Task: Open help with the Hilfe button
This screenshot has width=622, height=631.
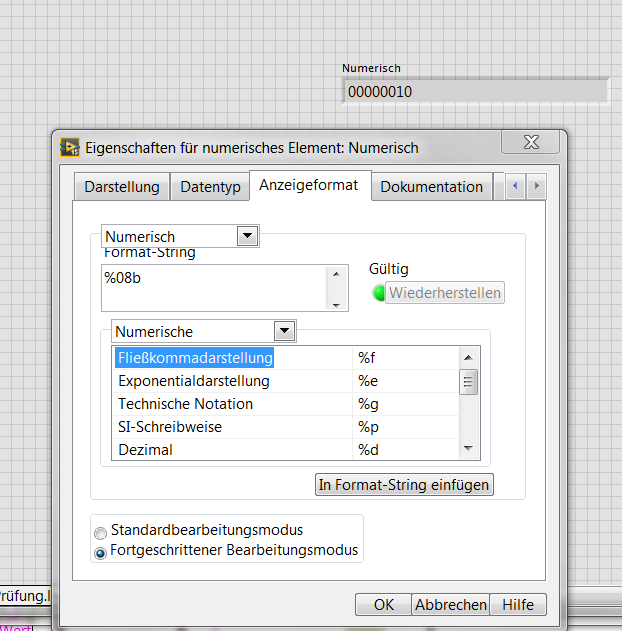Action: 518,604
